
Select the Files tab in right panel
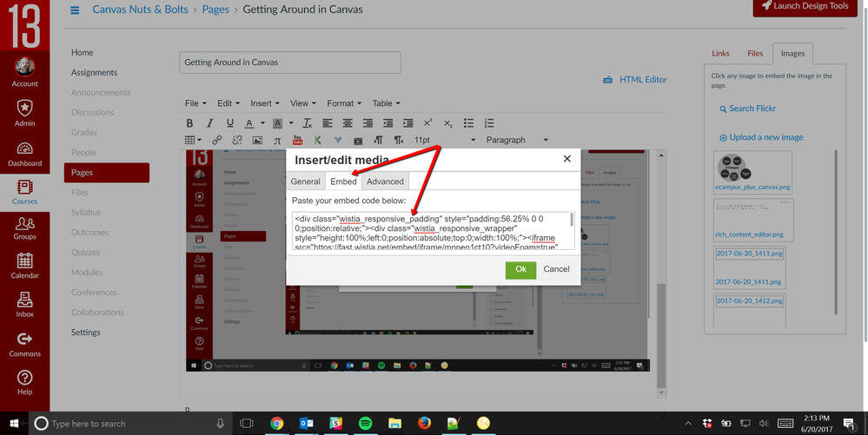[x=755, y=54]
